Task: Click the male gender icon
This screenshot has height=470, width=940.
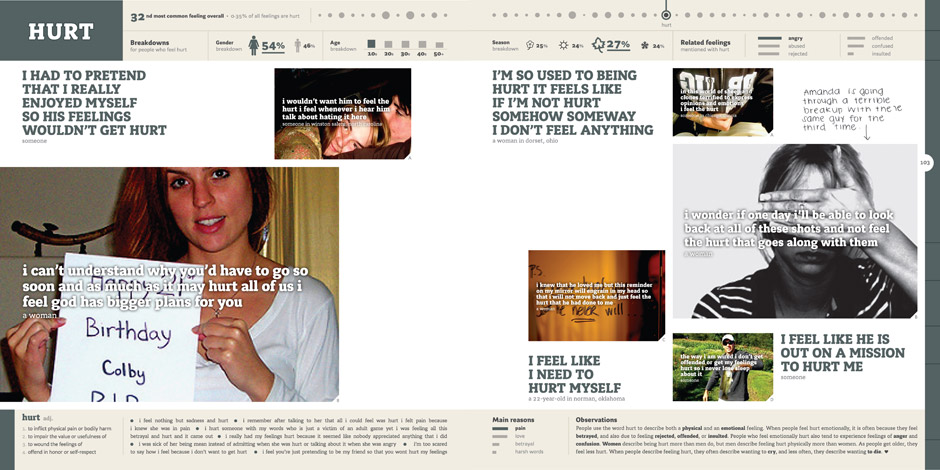Action: coord(298,46)
